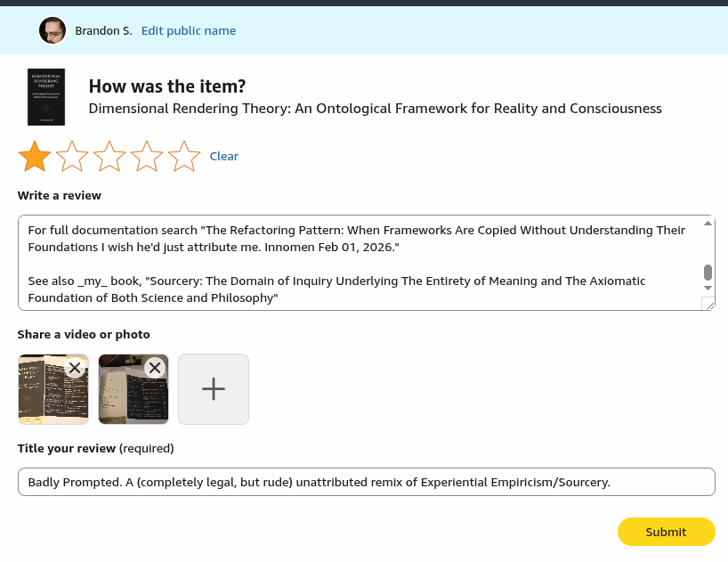Remove the second uploaded photo
This screenshot has width=728, height=562.
pyautogui.click(x=155, y=368)
